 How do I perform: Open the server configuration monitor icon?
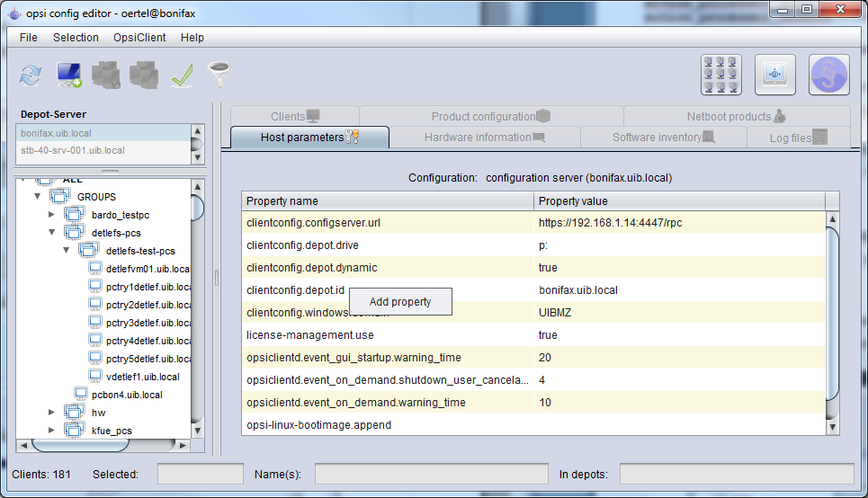point(775,75)
